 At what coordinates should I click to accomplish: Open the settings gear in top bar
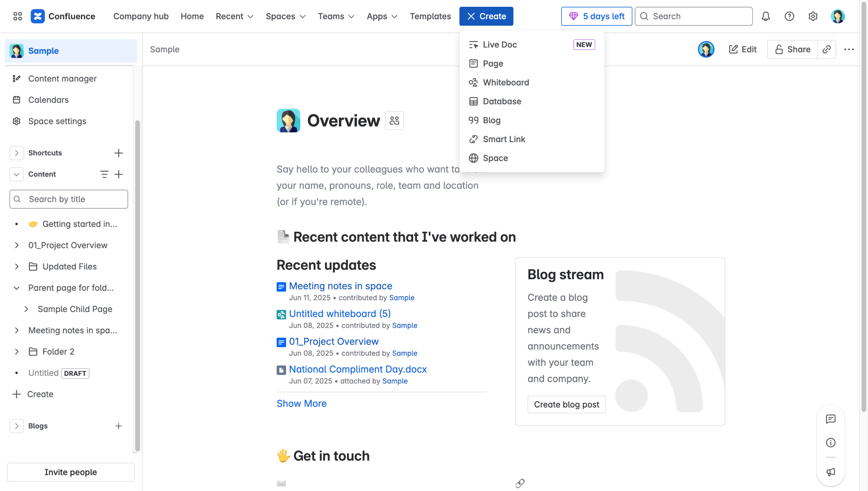click(x=813, y=16)
